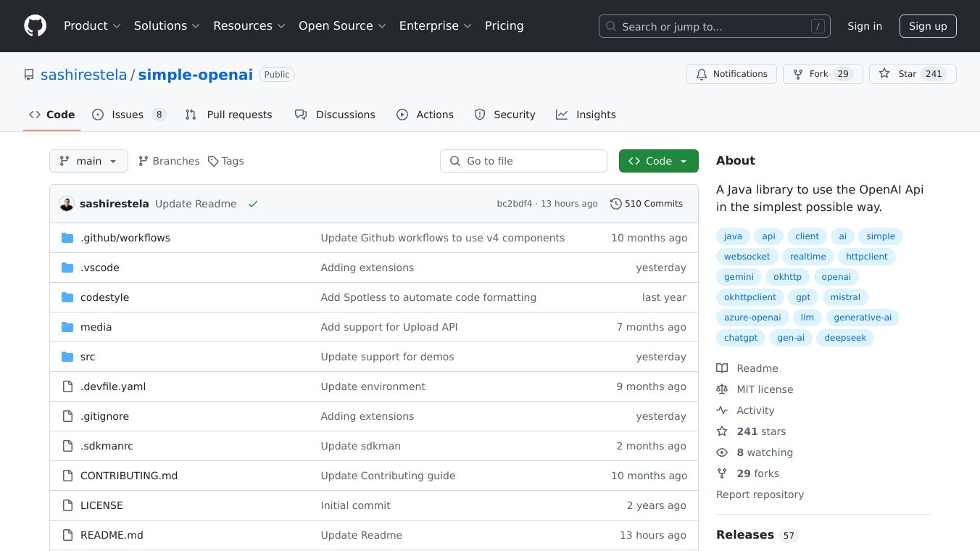Open the 510 Commits history
The height and width of the screenshot is (551, 980).
coord(647,204)
